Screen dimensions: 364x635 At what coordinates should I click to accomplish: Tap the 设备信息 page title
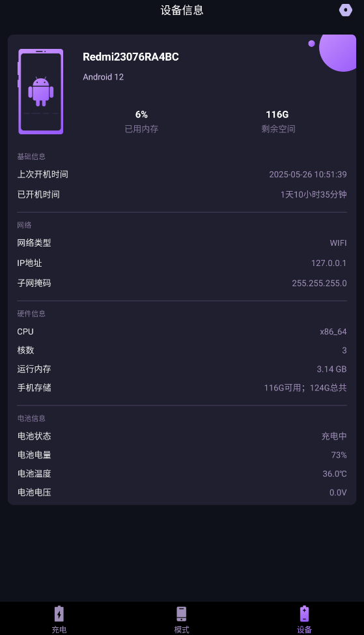click(x=182, y=10)
